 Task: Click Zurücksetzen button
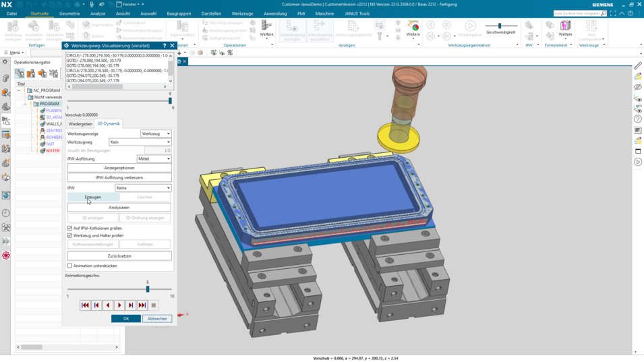[119, 256]
